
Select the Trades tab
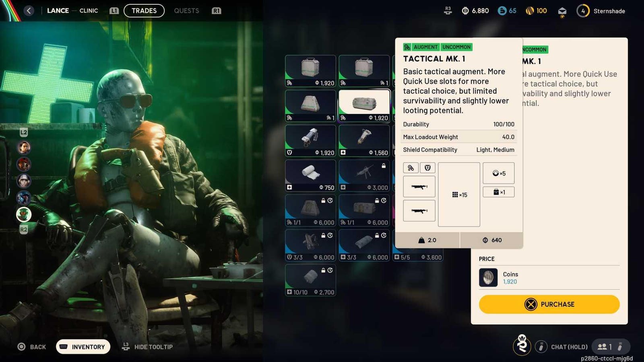144,11
